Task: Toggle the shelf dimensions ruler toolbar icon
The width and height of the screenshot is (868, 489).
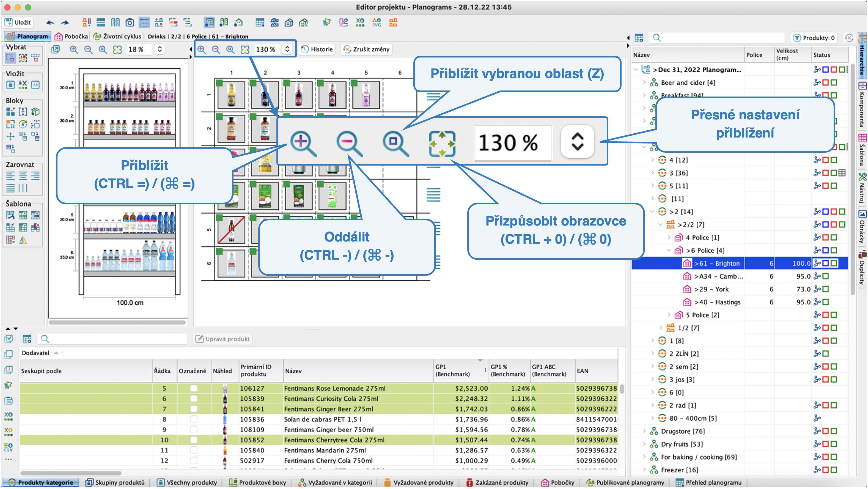Action: (144, 23)
